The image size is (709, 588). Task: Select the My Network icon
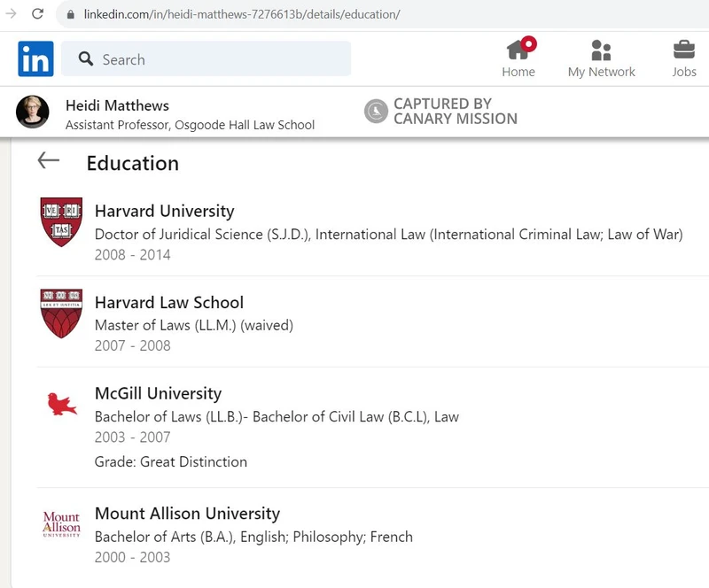point(602,51)
